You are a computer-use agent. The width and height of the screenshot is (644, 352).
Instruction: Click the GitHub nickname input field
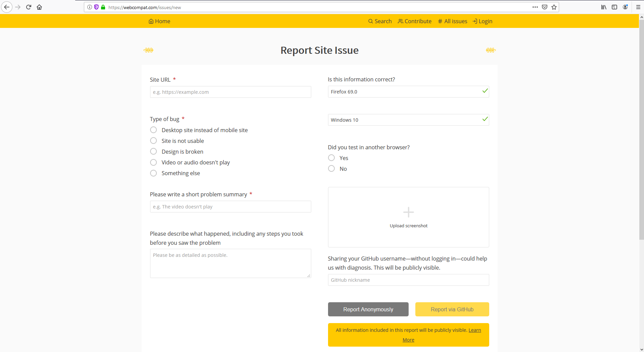408,280
